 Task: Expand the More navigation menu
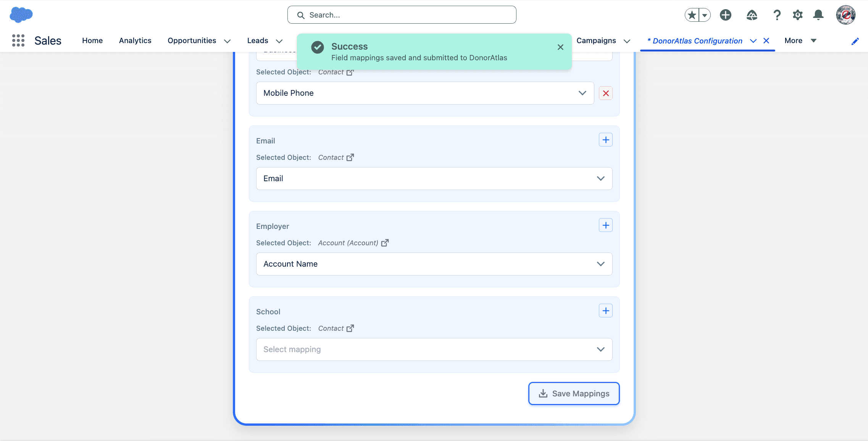coord(799,40)
